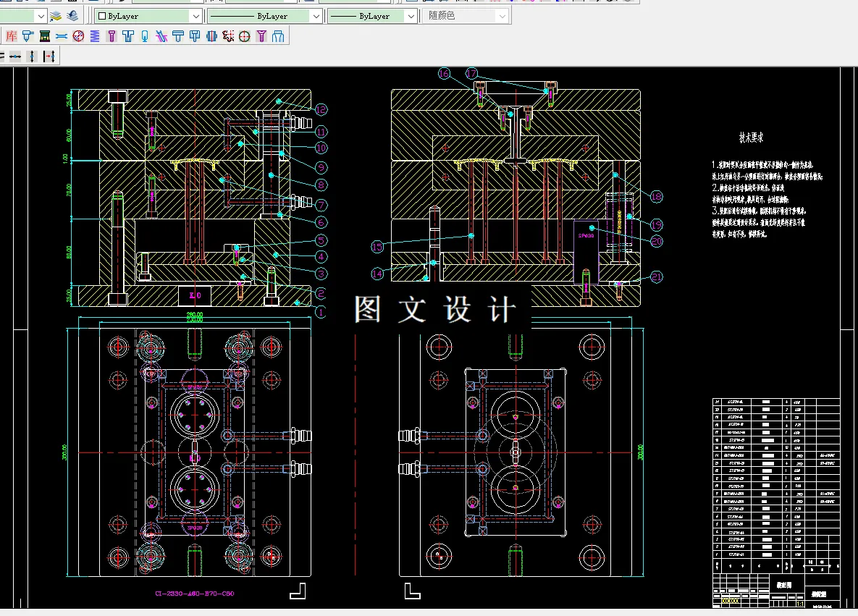Select the SP630 magenta label in section view
The width and height of the screenshot is (858, 616).
click(586, 235)
